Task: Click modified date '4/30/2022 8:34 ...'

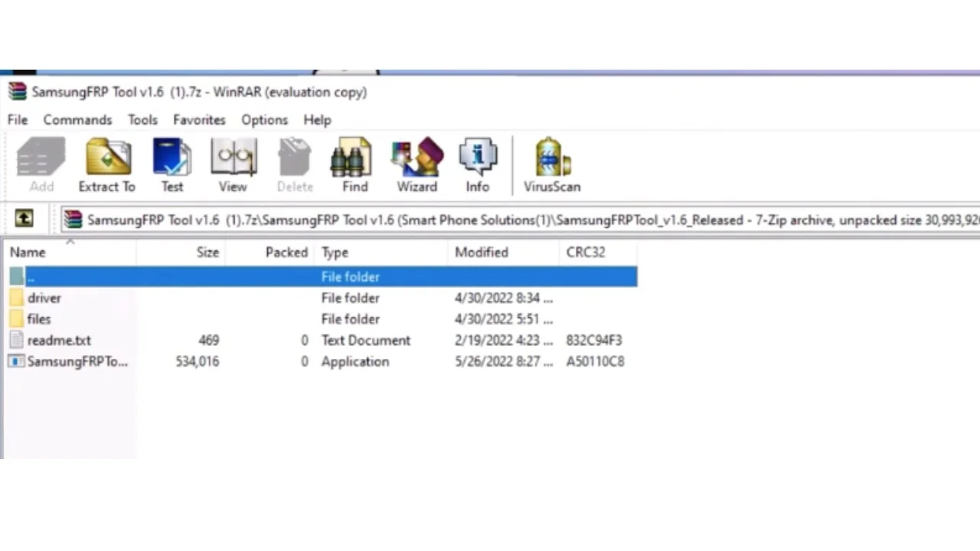Action: tap(504, 298)
